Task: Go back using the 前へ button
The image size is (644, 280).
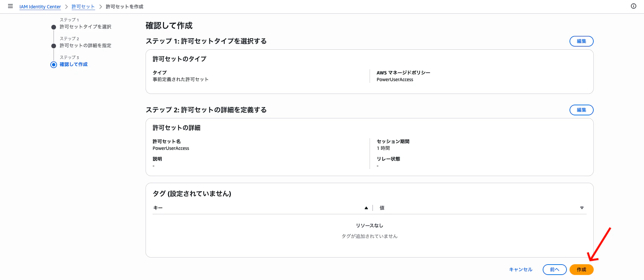Action: point(554,269)
